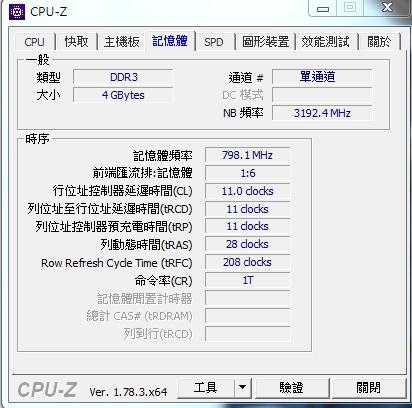Open the 效能測試 tab
Viewport: 412px width, 408px height.
[x=326, y=42]
